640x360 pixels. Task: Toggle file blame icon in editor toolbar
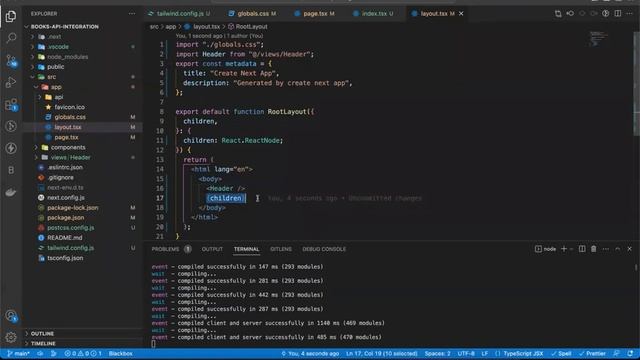click(606, 13)
